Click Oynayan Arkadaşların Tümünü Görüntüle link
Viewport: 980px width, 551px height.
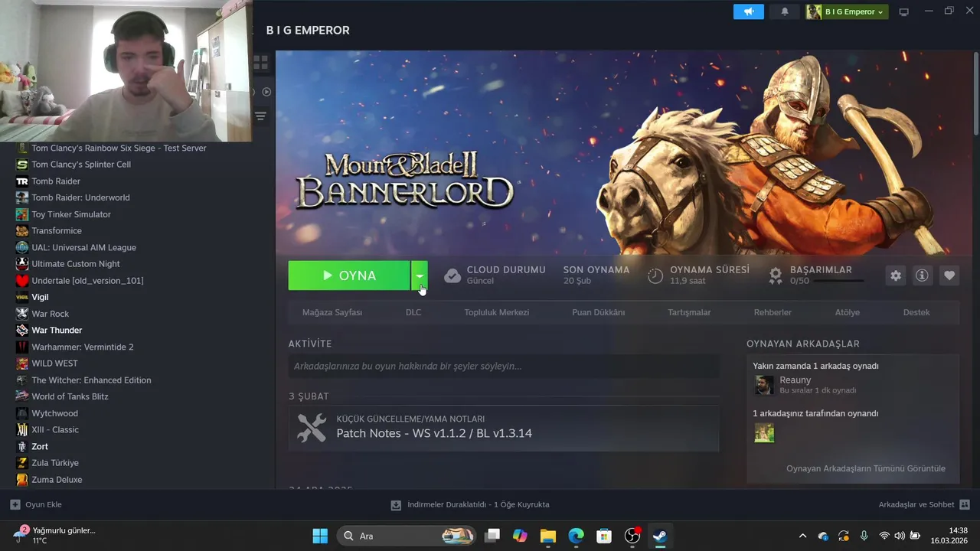point(866,468)
